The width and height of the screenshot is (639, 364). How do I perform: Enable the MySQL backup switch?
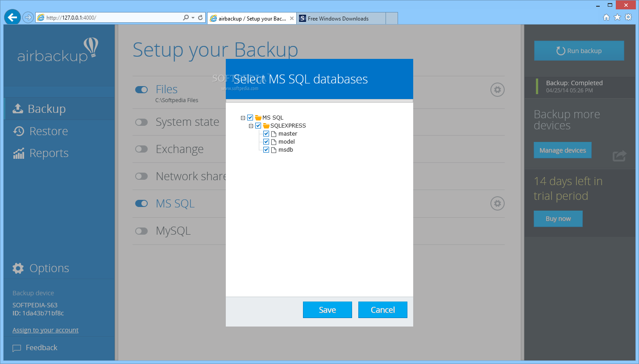pos(141,231)
